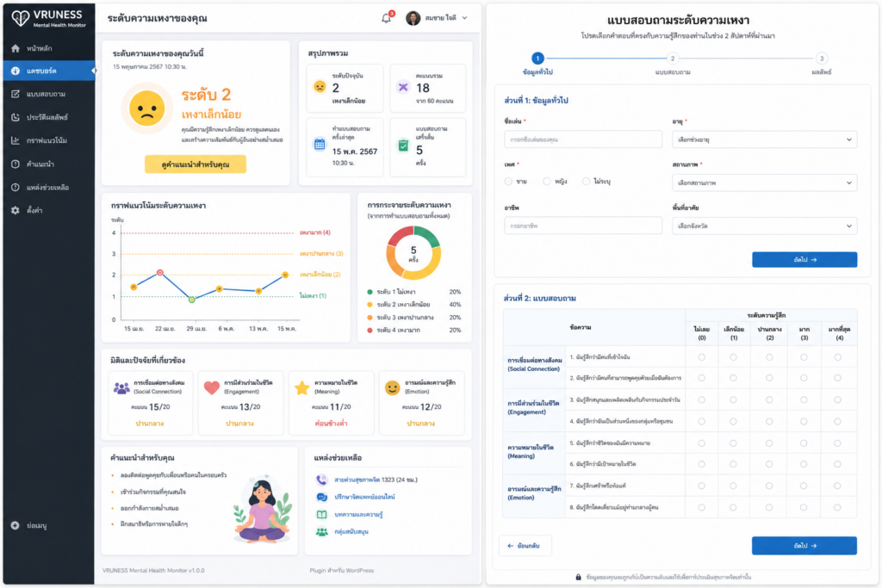Click the red data point on trend chart
Screen dimensions: 882x588
[160, 273]
